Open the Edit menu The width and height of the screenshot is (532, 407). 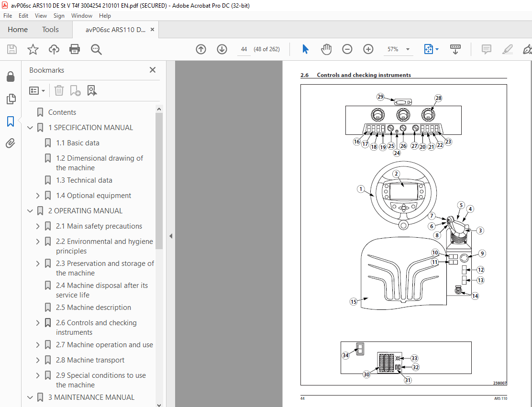(23, 16)
